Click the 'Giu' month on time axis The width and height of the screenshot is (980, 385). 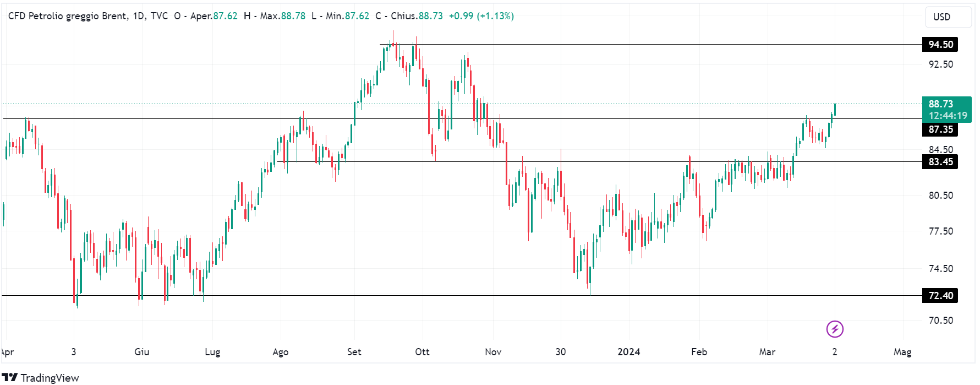tap(142, 352)
